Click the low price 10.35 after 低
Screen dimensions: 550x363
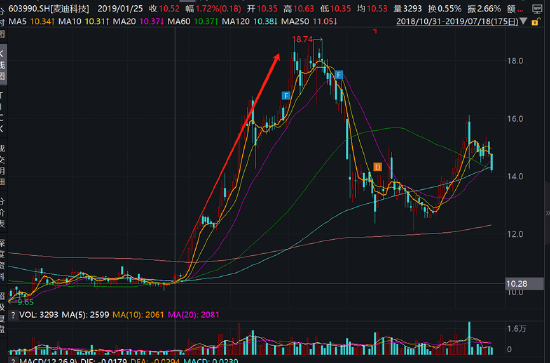point(340,8)
